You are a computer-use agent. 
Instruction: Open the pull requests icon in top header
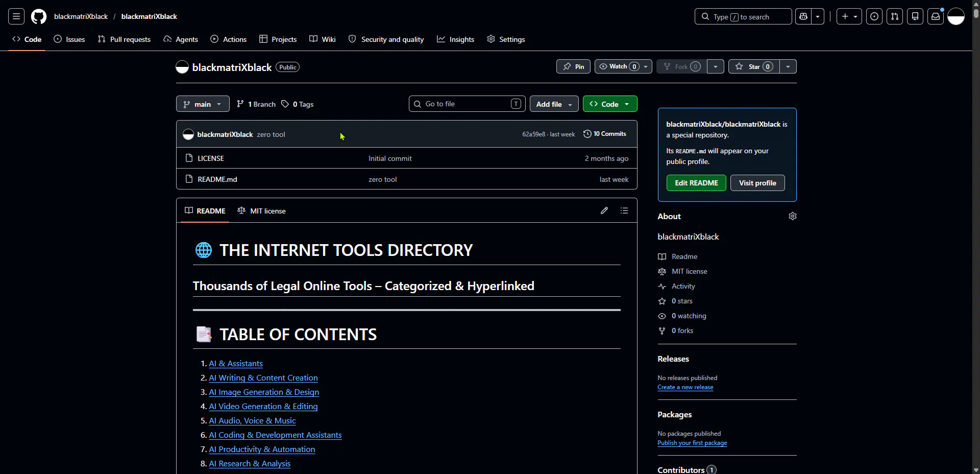point(895,16)
